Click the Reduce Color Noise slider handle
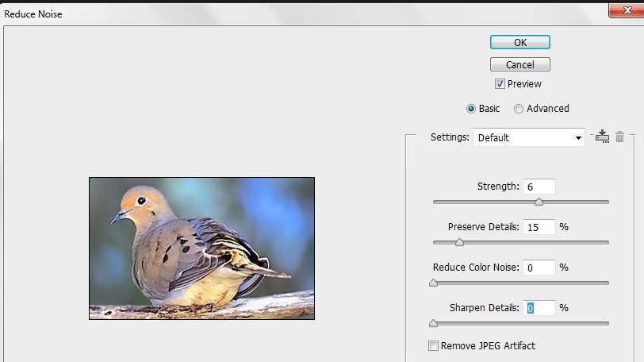This screenshot has width=644, height=362. click(433, 283)
